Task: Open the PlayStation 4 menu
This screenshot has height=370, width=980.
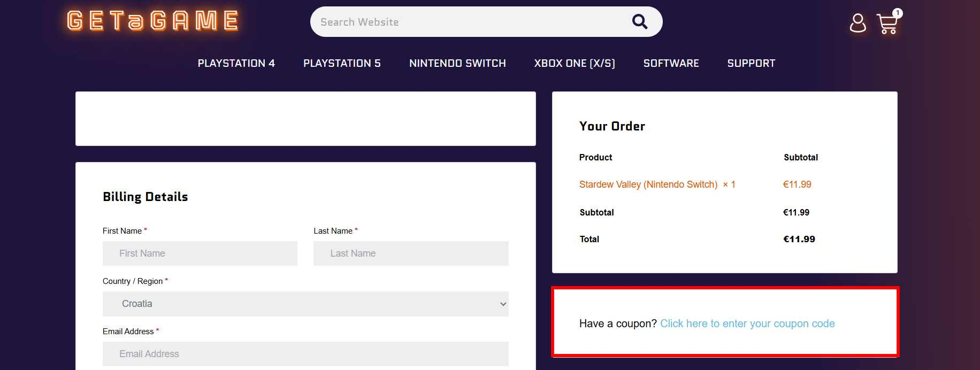Action: coord(236,63)
